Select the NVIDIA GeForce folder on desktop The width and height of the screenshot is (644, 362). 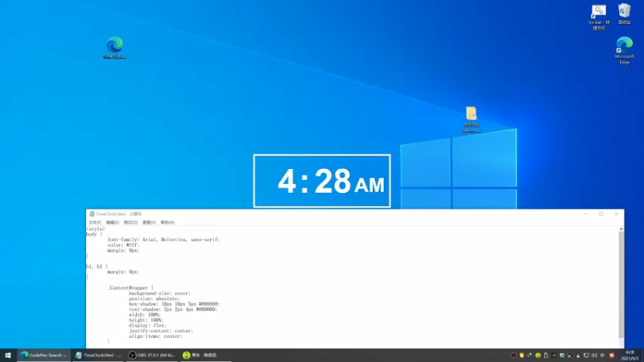point(471,119)
